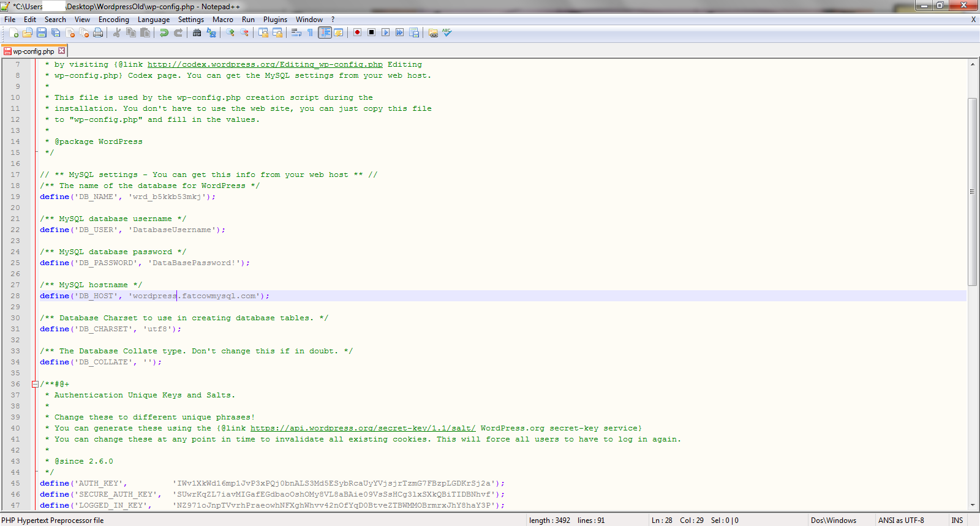Open the Replace dialog icon
This screenshot has height=526, width=980.
point(211,32)
